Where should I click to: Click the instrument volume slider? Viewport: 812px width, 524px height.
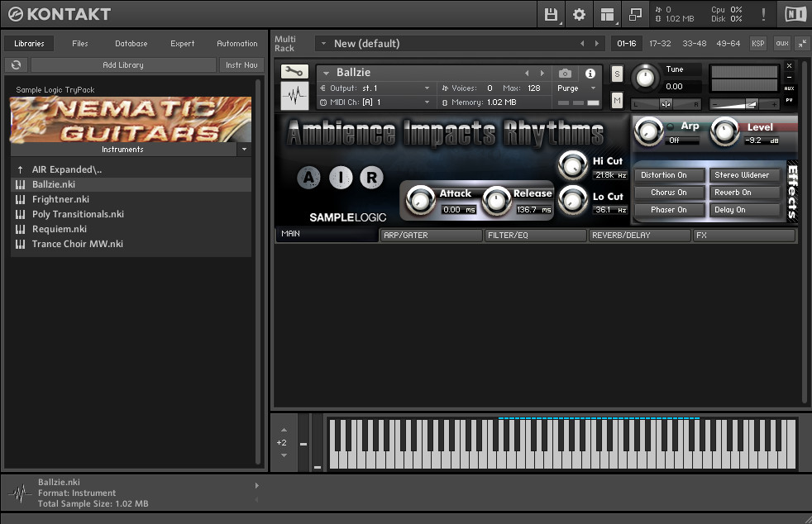coord(744,104)
